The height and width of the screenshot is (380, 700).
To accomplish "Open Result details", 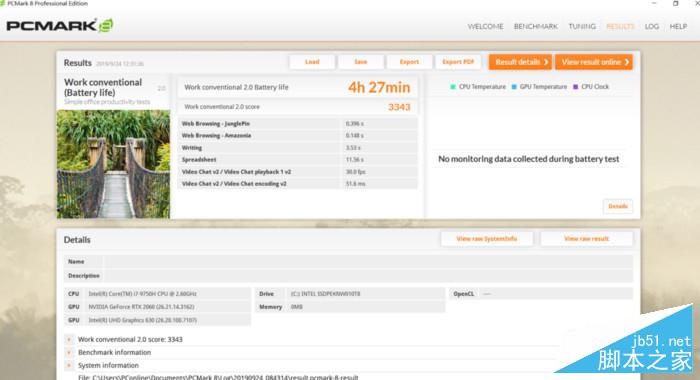I will 520,62.
